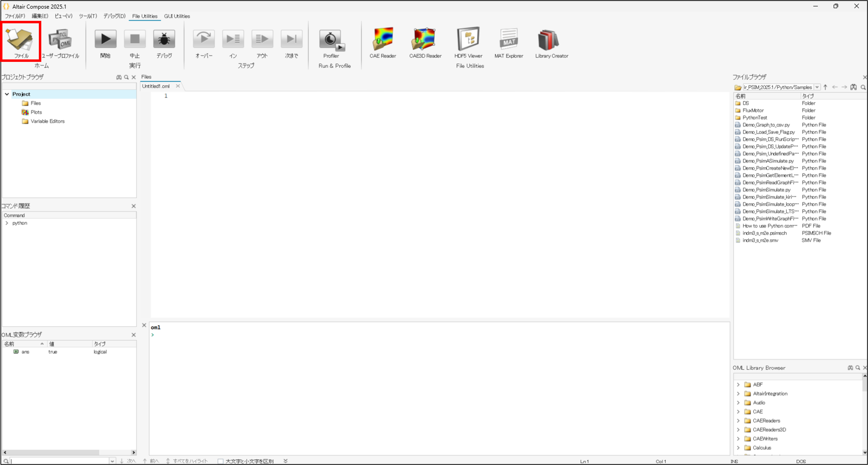This screenshot has height=465, width=868.
Task: Enable the case-sensitive search checkbox
Action: point(220,461)
